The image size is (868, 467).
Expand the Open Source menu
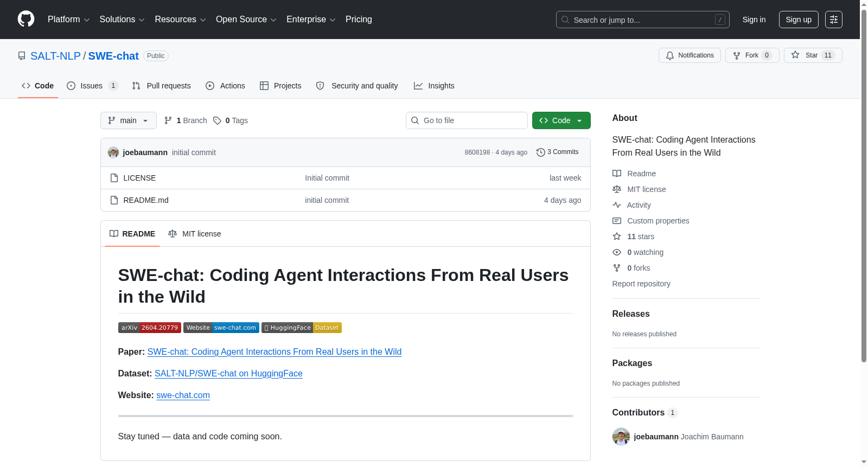tap(246, 20)
